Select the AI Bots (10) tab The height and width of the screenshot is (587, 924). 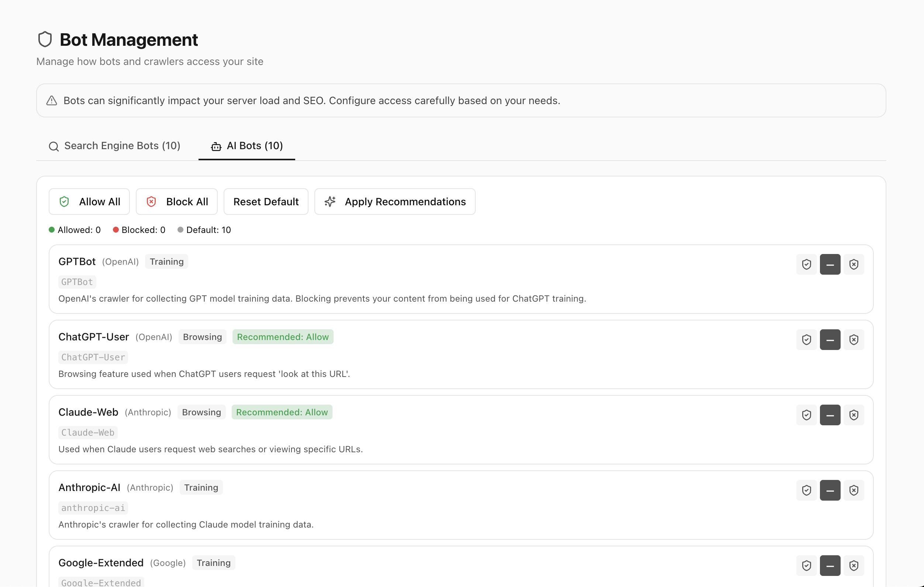point(247,146)
